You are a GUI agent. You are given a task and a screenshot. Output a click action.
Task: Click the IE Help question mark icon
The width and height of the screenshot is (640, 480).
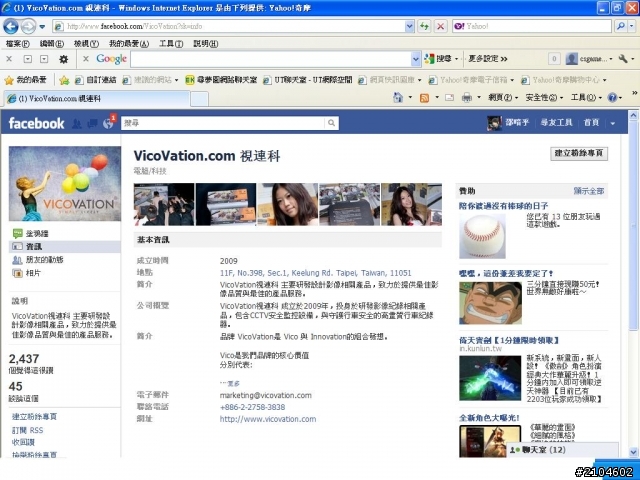point(612,98)
